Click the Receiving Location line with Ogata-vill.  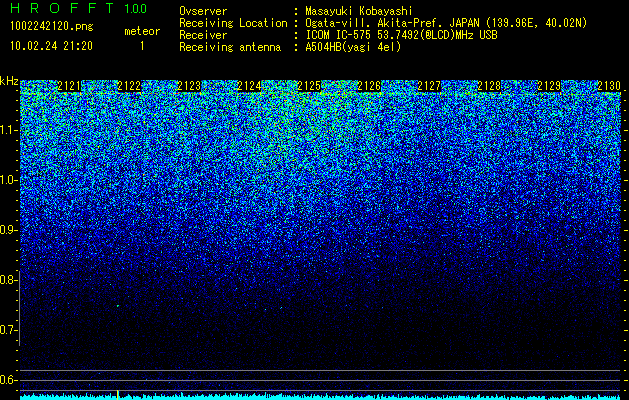click(383, 23)
